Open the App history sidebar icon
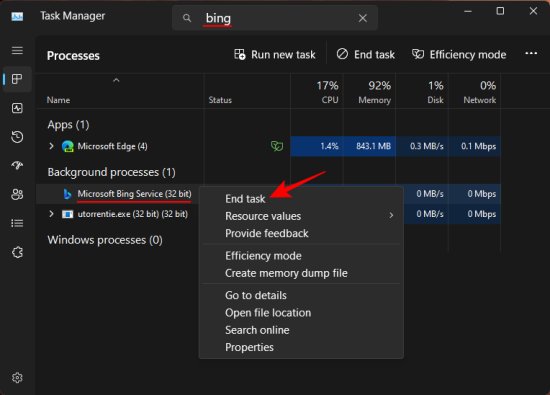 pyautogui.click(x=17, y=137)
